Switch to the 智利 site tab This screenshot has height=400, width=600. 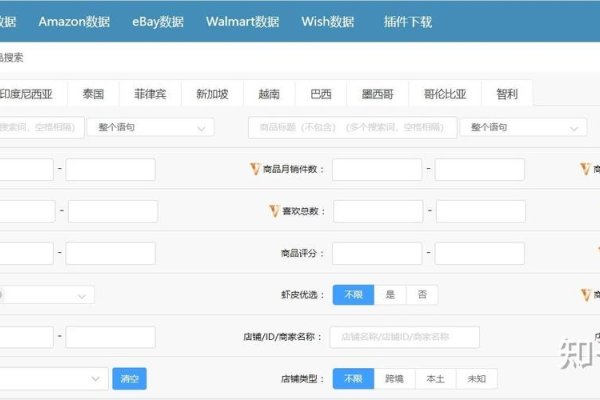507,93
